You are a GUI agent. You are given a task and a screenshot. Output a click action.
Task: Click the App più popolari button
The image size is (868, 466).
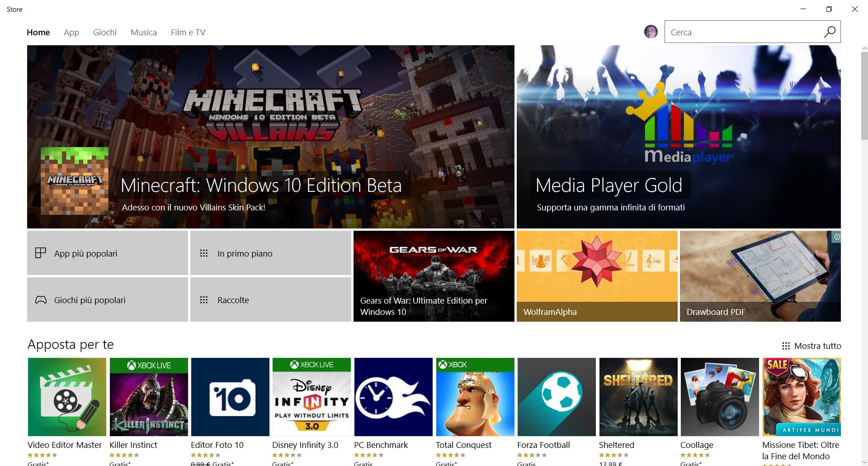coord(108,253)
